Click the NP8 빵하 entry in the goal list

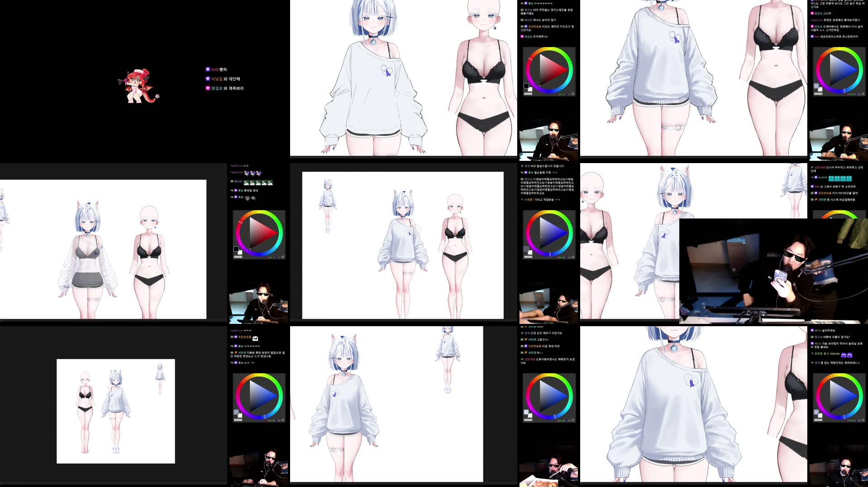(218, 69)
